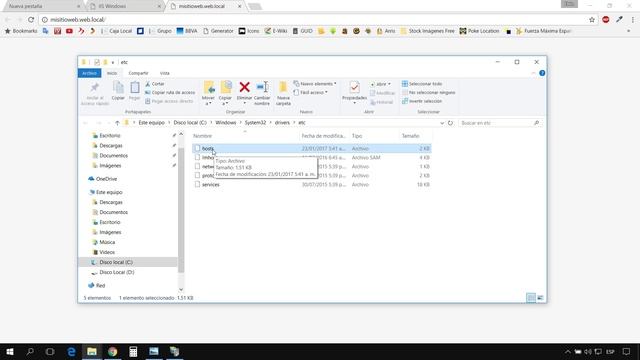Click the navigation pane scroll-down arrow
The height and width of the screenshot is (360, 640).
(181, 290)
